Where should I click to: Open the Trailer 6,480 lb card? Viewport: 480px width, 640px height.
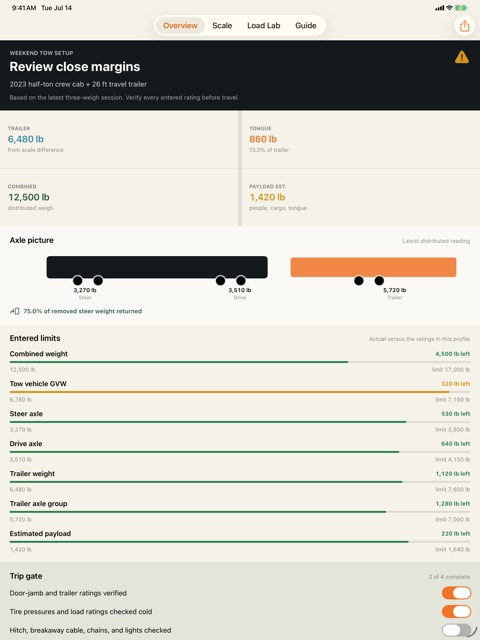point(119,140)
